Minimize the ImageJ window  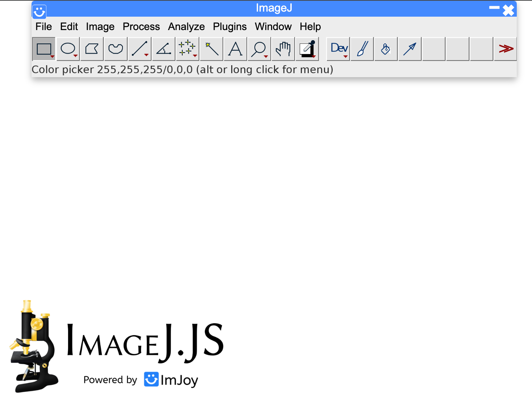point(494,8)
